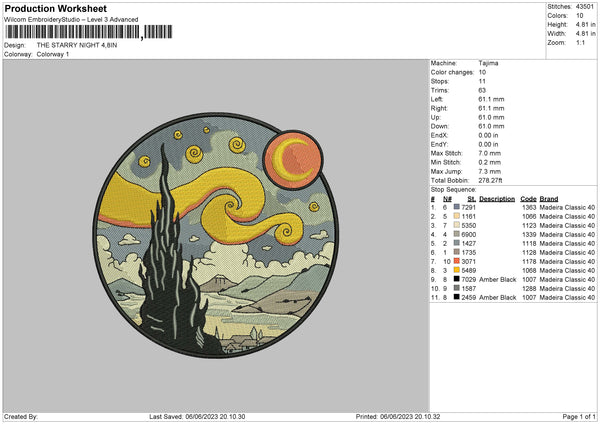Select the EndY value 0.00 in
This screenshot has height=424, width=600.
488,145
